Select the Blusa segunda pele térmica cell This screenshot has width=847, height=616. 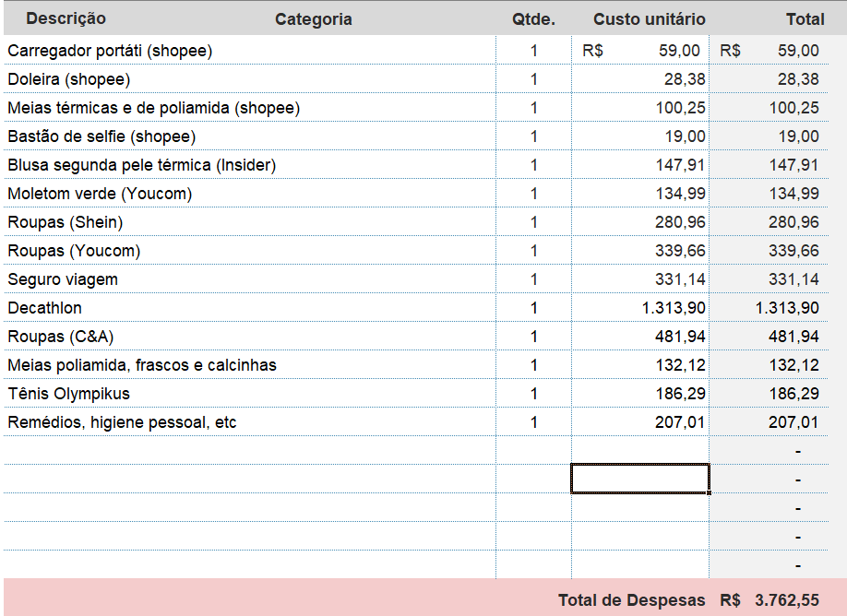[142, 165]
